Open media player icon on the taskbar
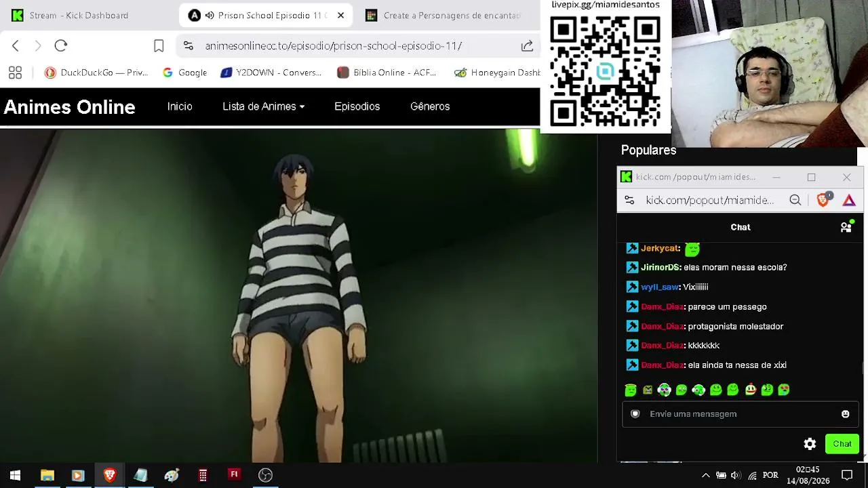868x488 pixels. click(x=77, y=475)
